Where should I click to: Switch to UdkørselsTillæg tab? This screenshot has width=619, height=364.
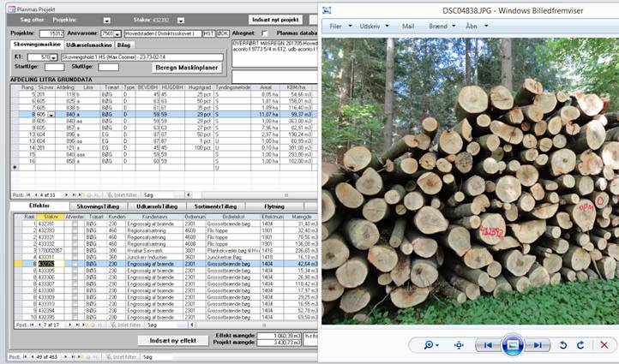[x=157, y=206]
